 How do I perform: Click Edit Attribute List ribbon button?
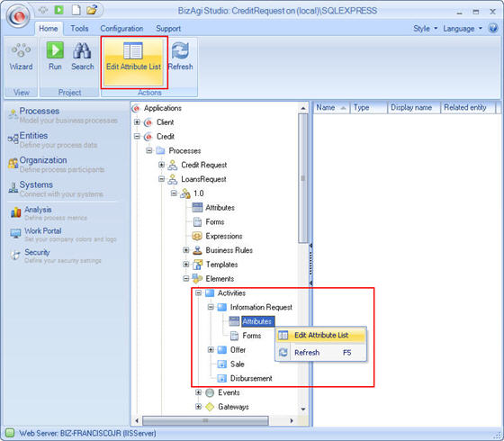[133, 62]
